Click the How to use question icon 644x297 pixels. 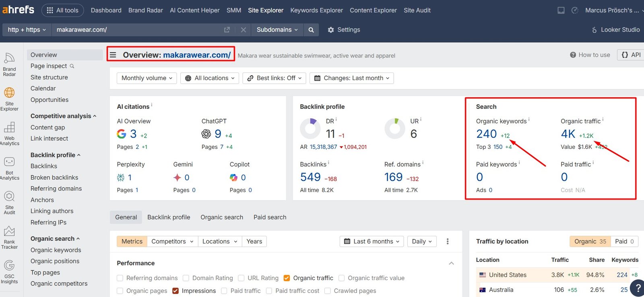click(x=573, y=55)
